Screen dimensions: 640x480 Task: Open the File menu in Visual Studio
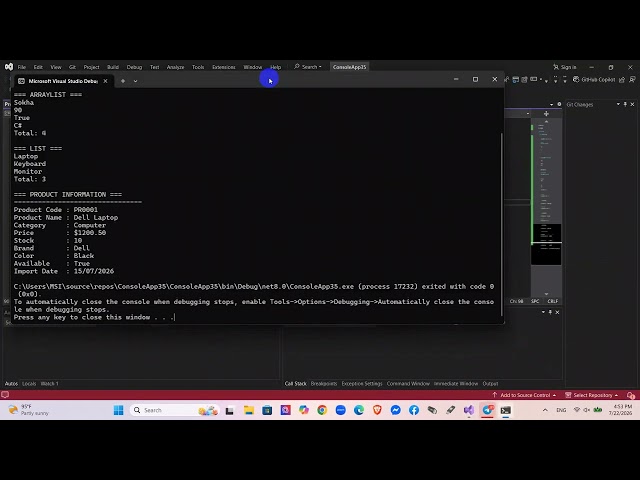[x=22, y=67]
